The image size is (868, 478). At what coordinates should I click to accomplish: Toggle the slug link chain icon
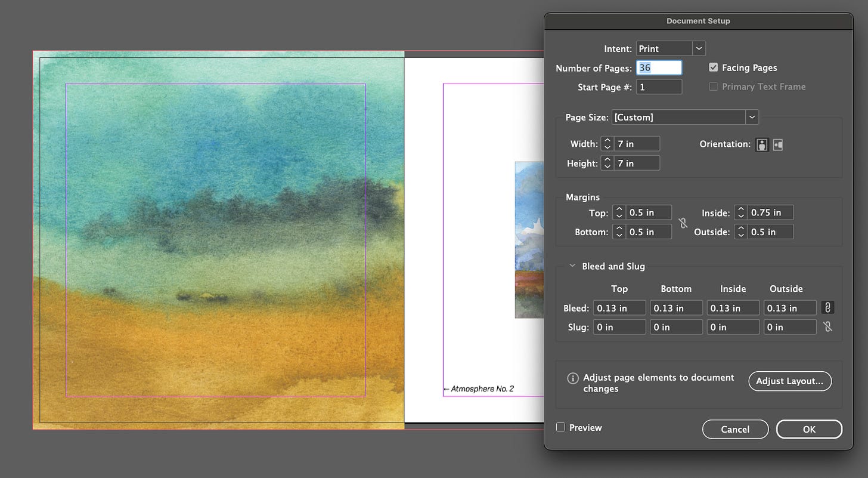[x=827, y=327]
